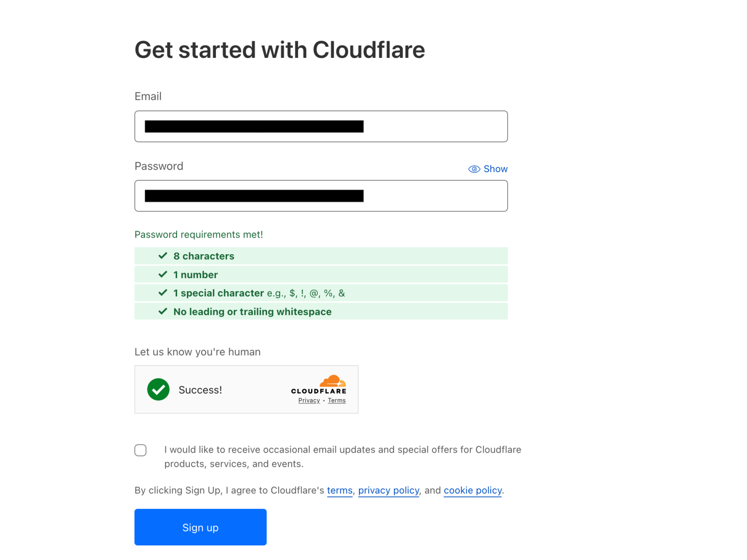The width and height of the screenshot is (747, 560).
Task: Toggle occasional offers subscription on
Action: 141,450
